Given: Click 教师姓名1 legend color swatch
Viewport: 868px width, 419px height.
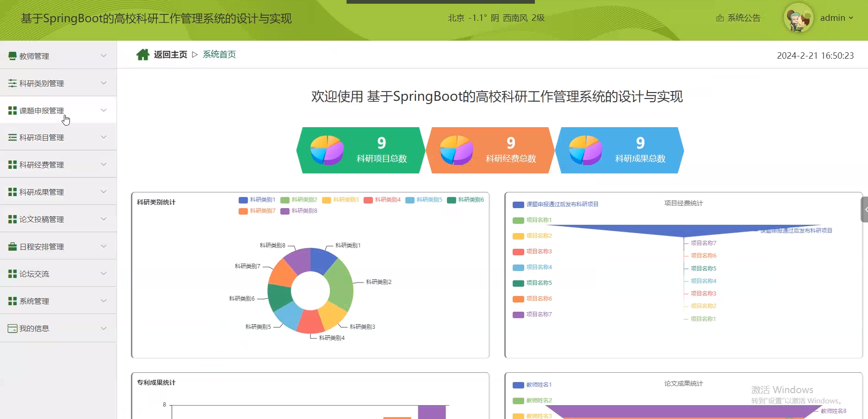Looking at the screenshot, I should pyautogui.click(x=518, y=385).
